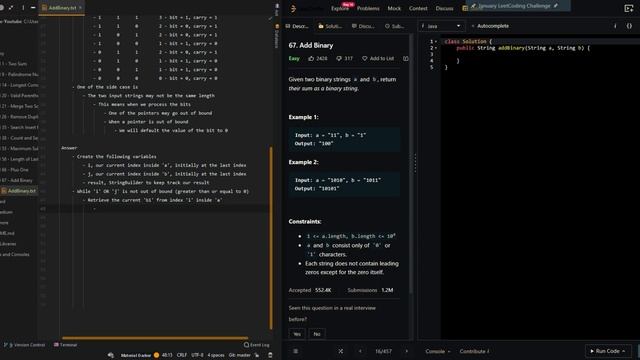Click the Event Log search icon

pyautogui.click(x=246, y=345)
